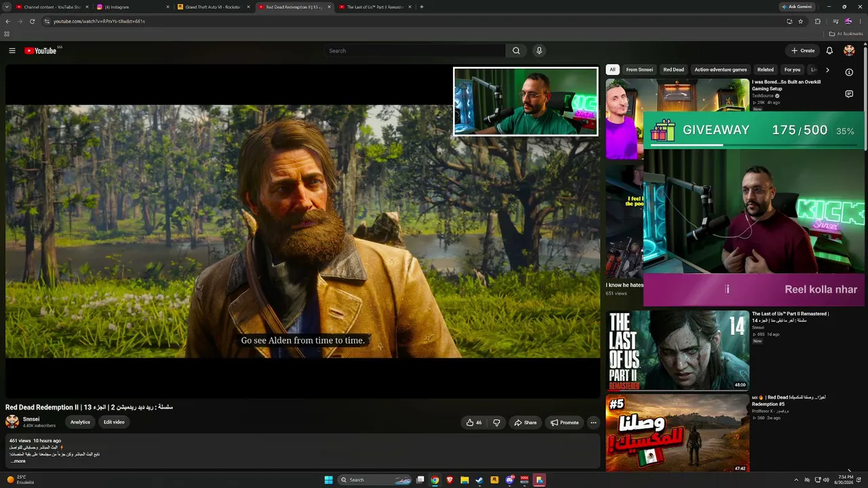Show next filter chips with the arrow
The image size is (868, 488).
tap(827, 70)
